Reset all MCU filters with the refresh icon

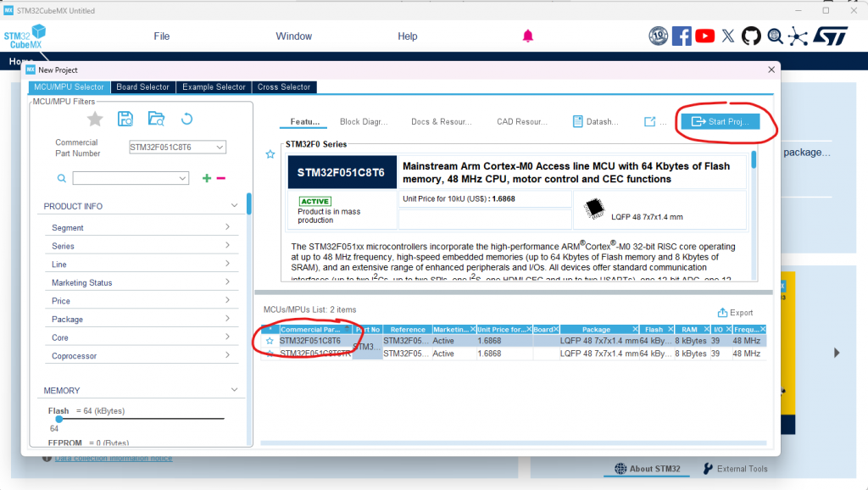pos(187,119)
